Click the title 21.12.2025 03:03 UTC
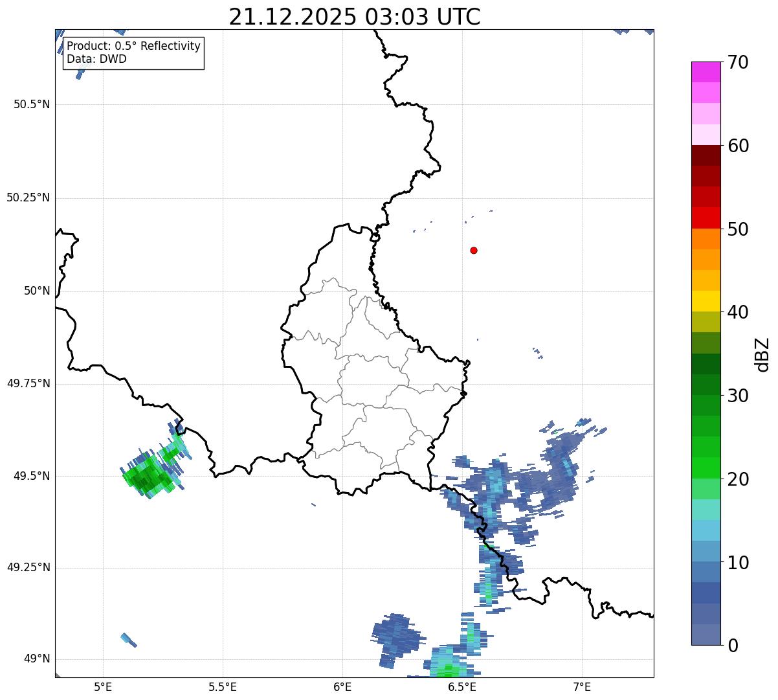 pyautogui.click(x=355, y=16)
